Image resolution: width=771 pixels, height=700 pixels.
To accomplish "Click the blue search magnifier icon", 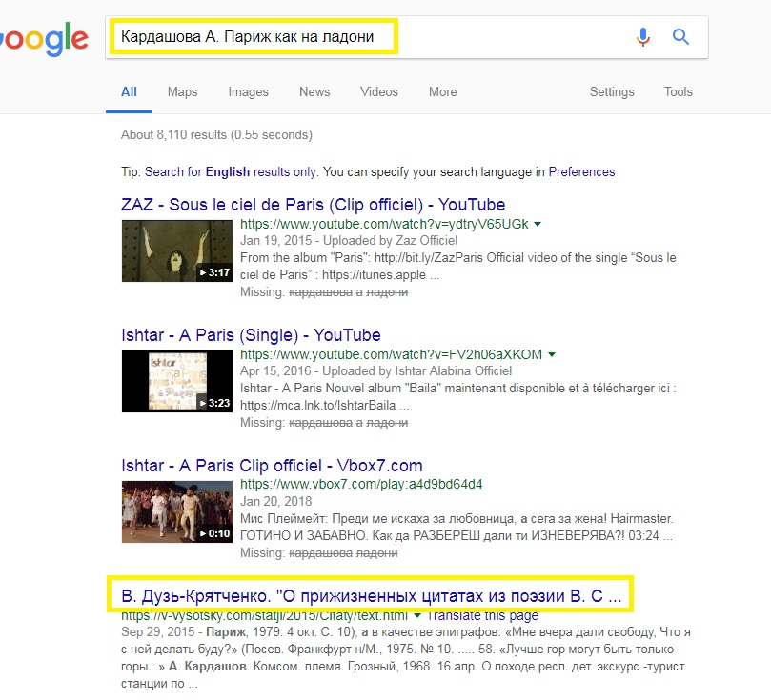I will coord(680,37).
